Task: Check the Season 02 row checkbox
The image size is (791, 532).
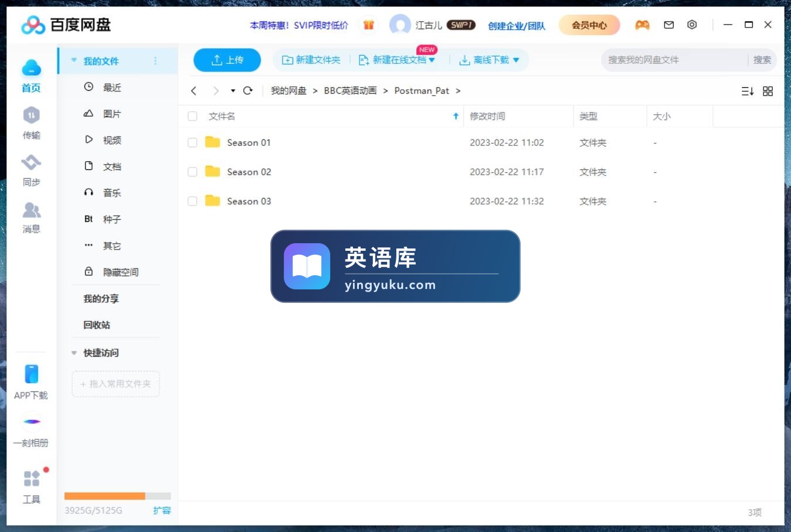Action: tap(192, 172)
